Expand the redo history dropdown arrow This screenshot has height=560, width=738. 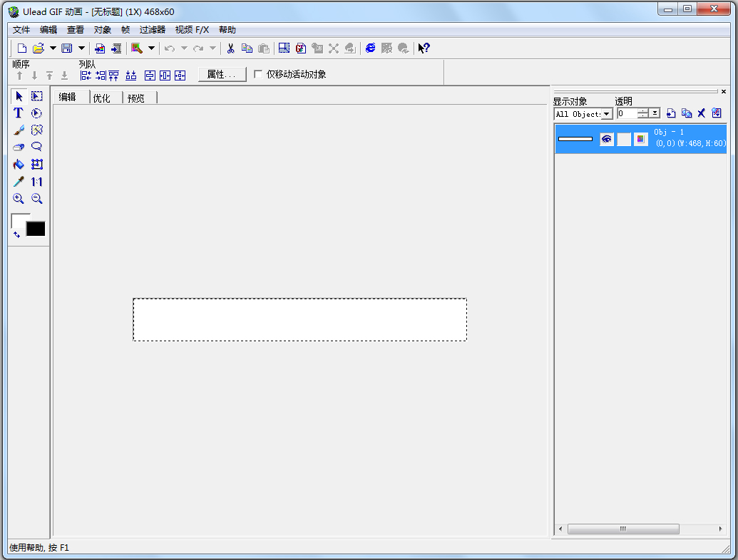pyautogui.click(x=212, y=48)
